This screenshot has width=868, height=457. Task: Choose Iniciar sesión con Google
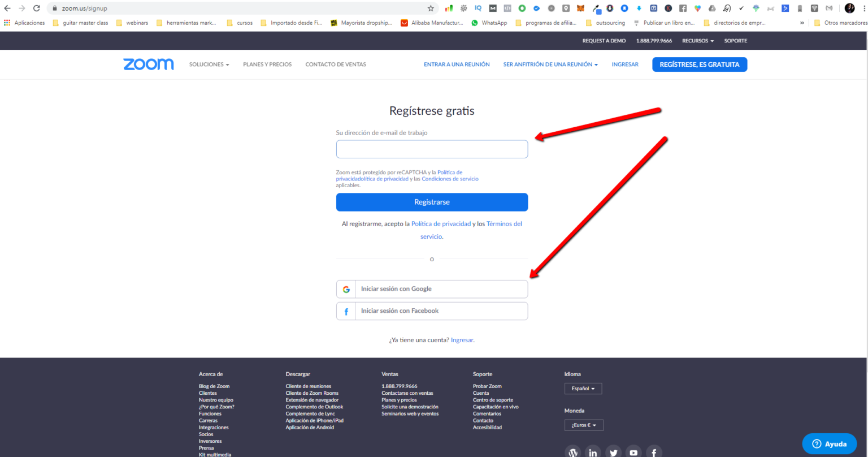(x=432, y=289)
